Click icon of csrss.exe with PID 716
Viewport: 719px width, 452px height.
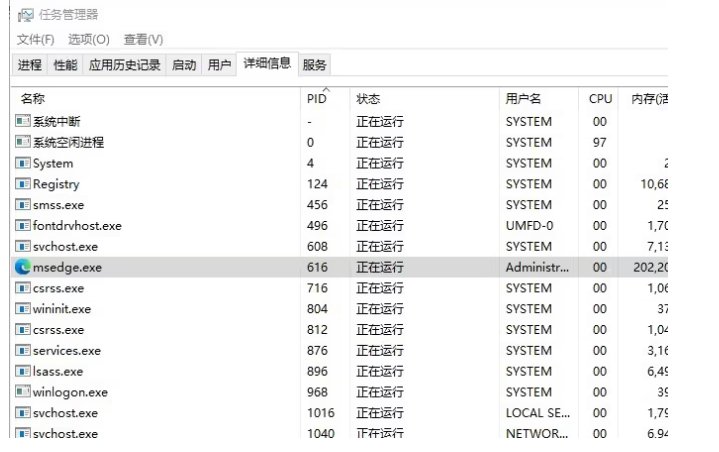(x=22, y=288)
